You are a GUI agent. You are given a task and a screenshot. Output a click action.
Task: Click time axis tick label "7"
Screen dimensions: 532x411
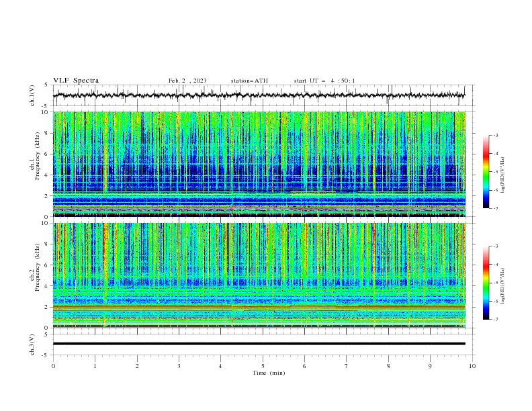(347, 366)
